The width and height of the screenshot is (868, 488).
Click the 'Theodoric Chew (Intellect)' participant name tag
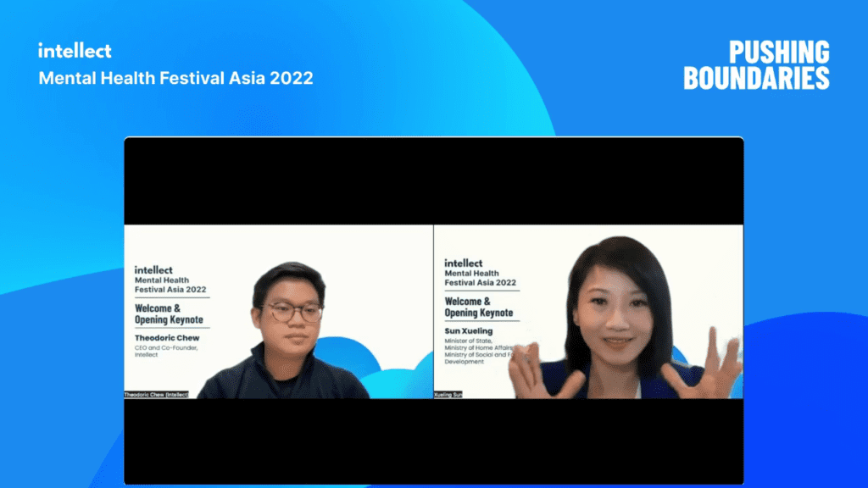(156, 395)
